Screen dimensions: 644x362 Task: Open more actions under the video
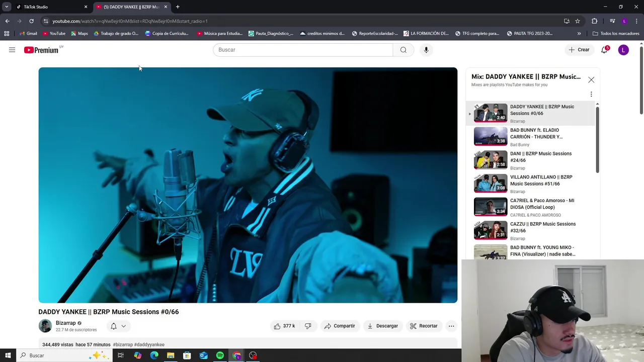(x=451, y=326)
